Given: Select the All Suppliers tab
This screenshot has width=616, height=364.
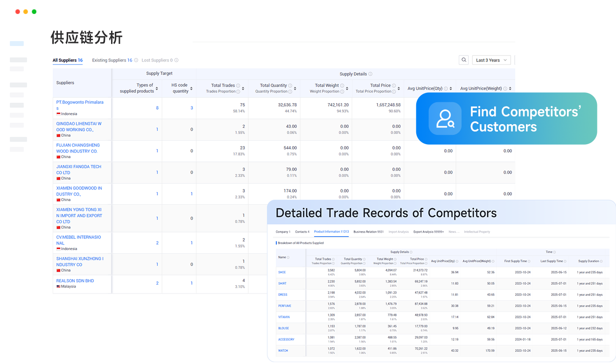Looking at the screenshot, I should (x=67, y=60).
